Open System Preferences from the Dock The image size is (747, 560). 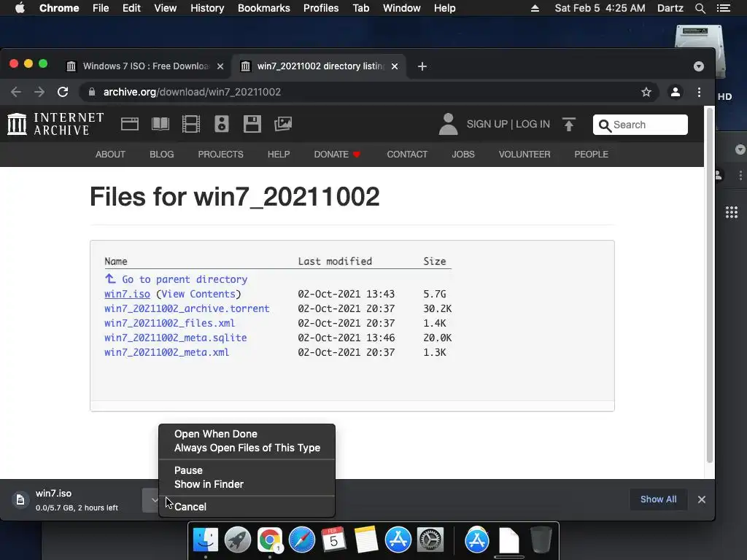(430, 540)
